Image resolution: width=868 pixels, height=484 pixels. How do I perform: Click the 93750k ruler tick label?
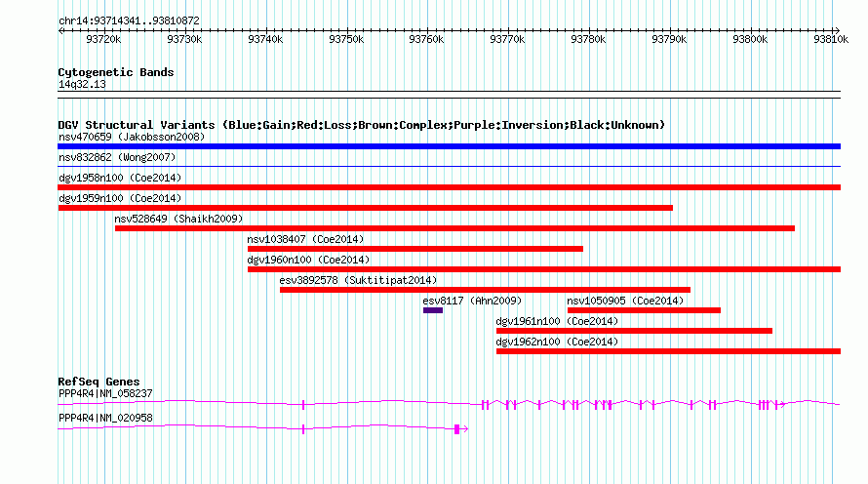pyautogui.click(x=346, y=39)
